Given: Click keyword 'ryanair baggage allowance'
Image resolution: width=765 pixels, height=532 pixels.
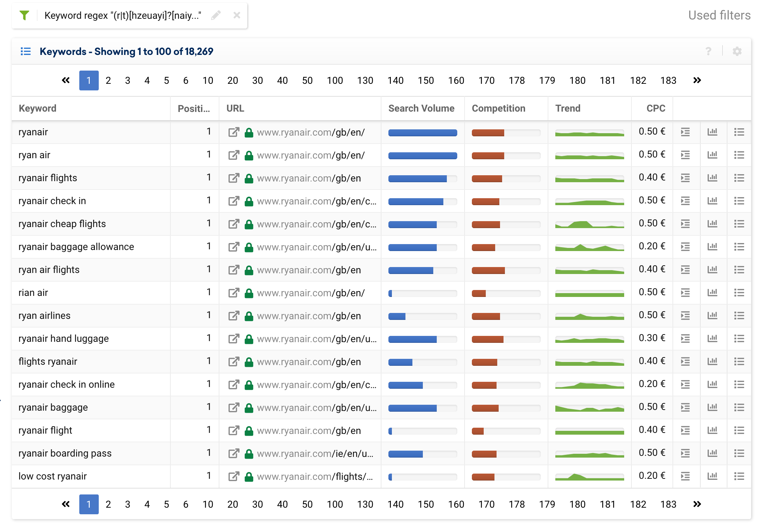Looking at the screenshot, I should [76, 247].
